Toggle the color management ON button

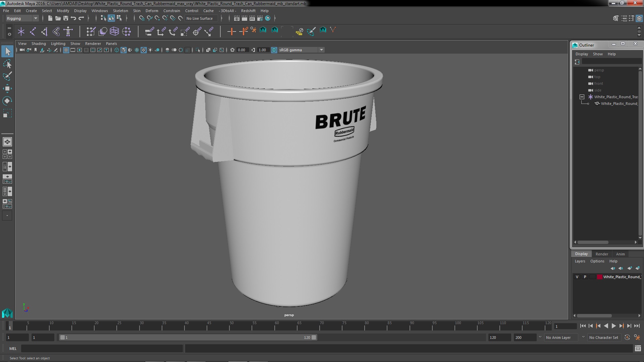pyautogui.click(x=274, y=50)
